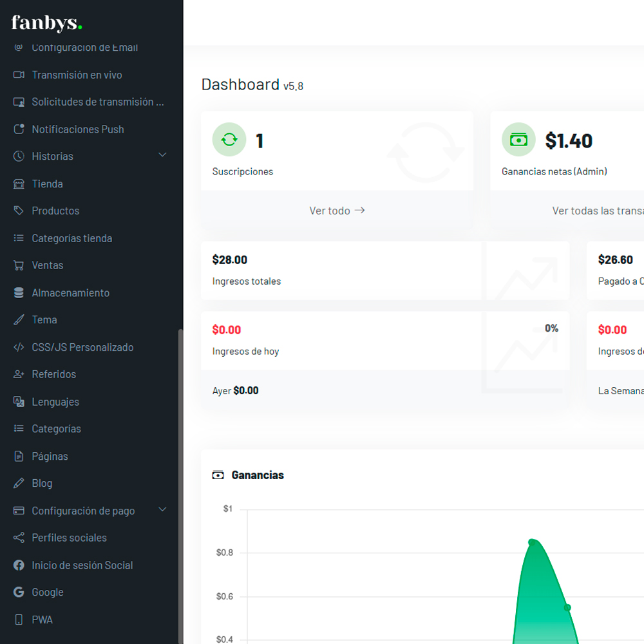Viewport: 644px width, 644px height.
Task: Click the sidebar vertical scrollbar
Action: (180, 483)
